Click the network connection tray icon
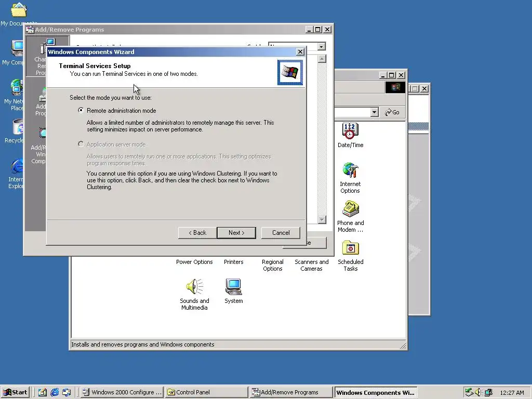This screenshot has width=532, height=399. (488, 392)
